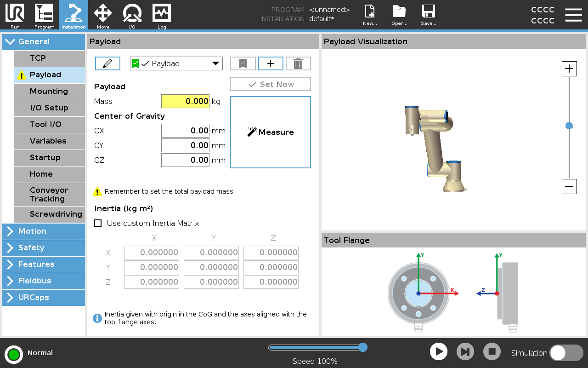This screenshot has height=368, width=588.
Task: Switch to the Move tab
Action: [x=103, y=15]
